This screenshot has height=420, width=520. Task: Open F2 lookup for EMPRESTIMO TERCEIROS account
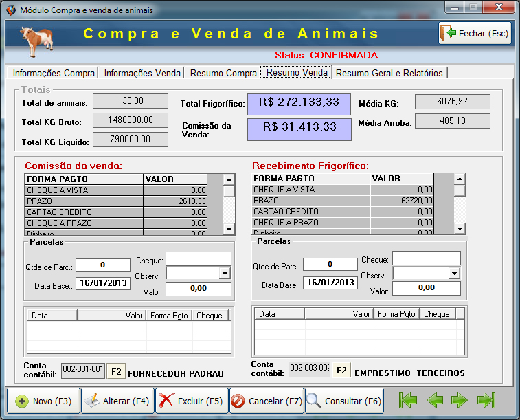pyautogui.click(x=341, y=370)
